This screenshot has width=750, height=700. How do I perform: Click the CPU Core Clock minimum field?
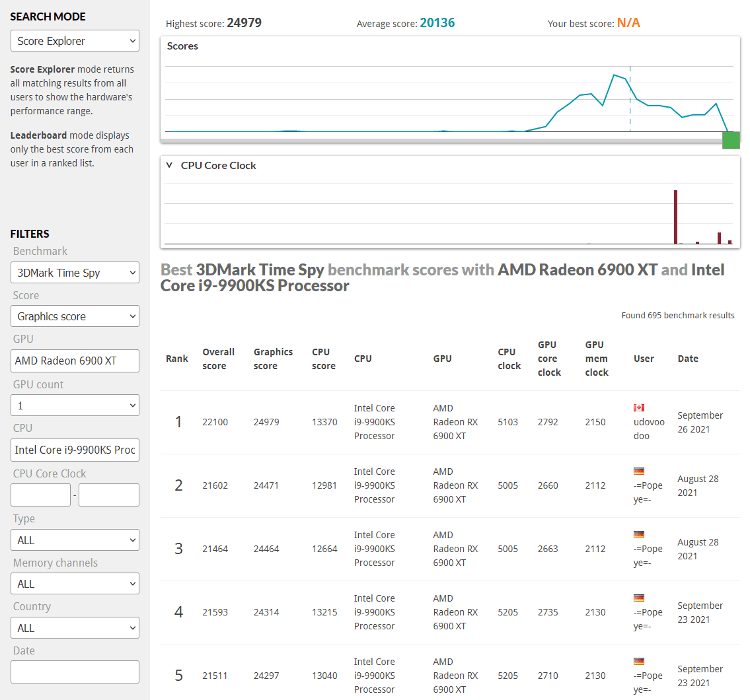[41, 495]
